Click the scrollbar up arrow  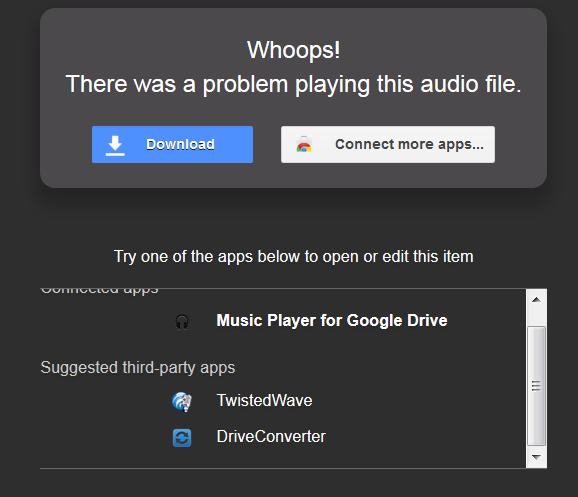coord(536,300)
